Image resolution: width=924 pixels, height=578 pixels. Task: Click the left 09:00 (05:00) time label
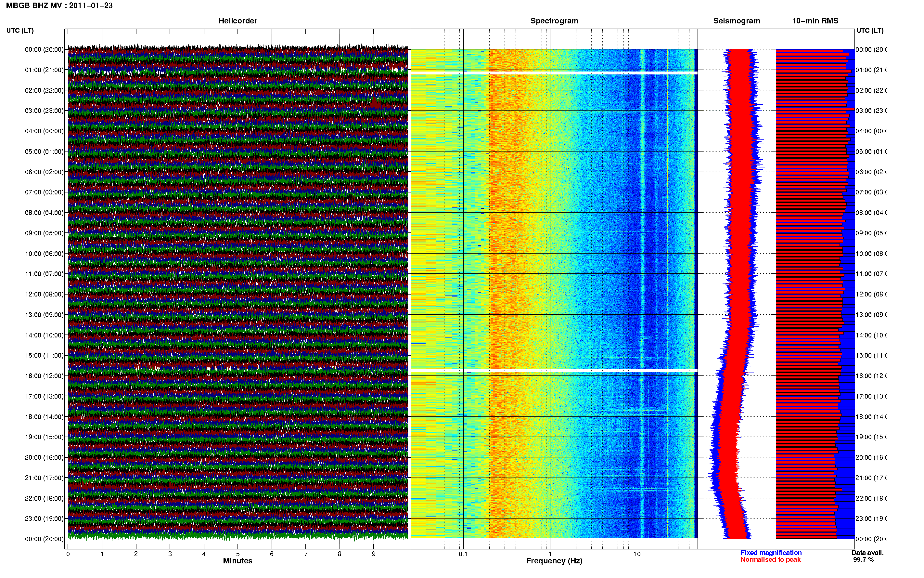tap(44, 233)
